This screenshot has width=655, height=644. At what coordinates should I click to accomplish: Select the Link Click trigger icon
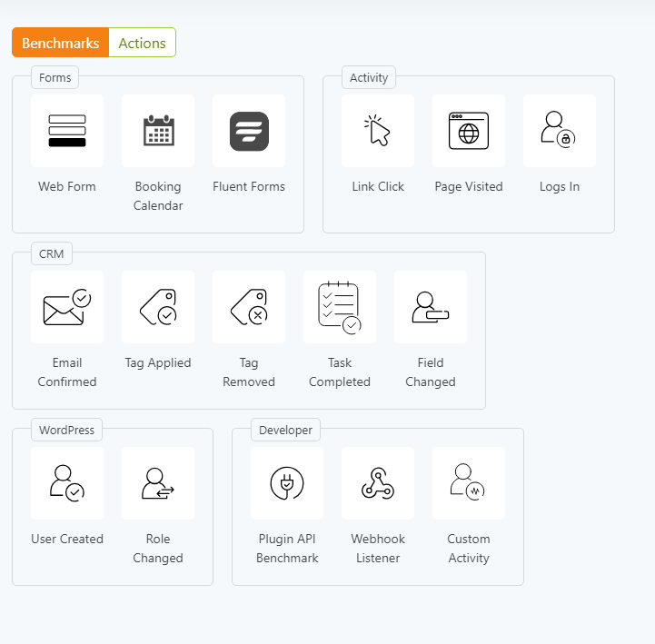378,131
